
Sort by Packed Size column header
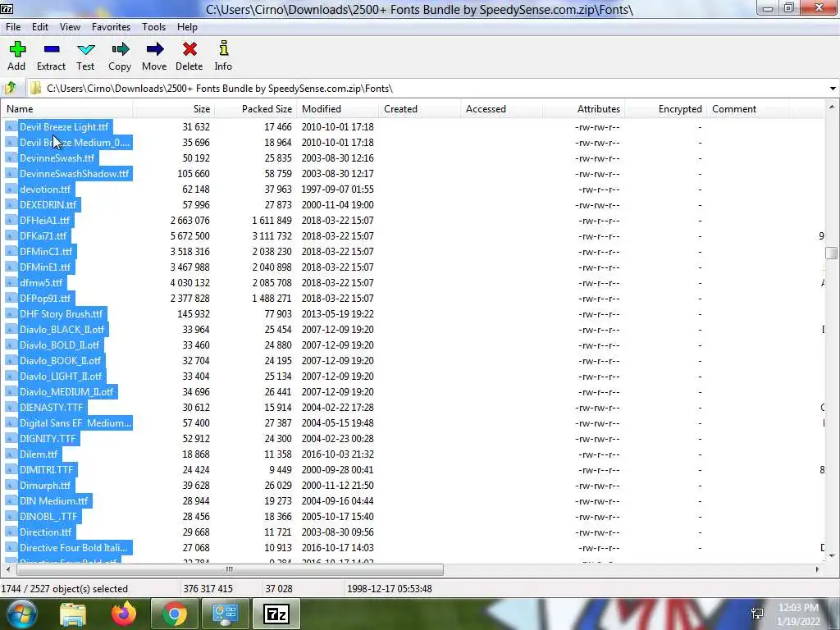(x=256, y=109)
